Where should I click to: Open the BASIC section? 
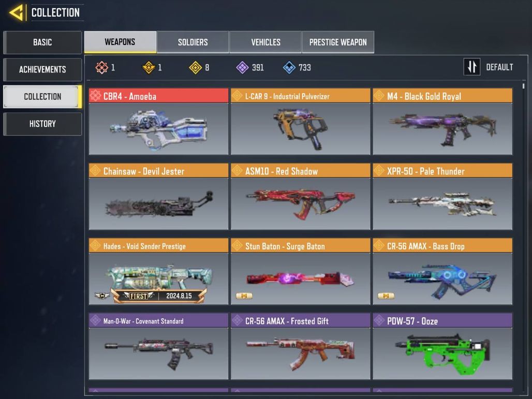[42, 42]
